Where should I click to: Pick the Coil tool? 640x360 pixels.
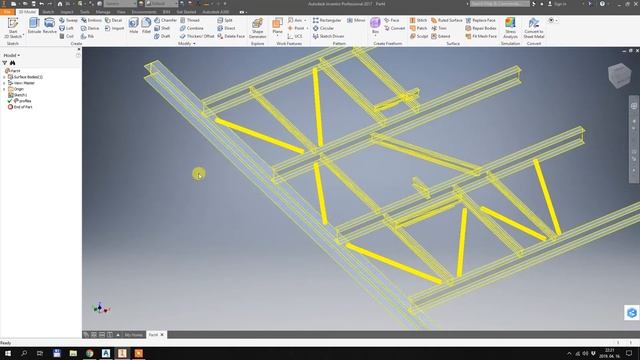(x=67, y=36)
